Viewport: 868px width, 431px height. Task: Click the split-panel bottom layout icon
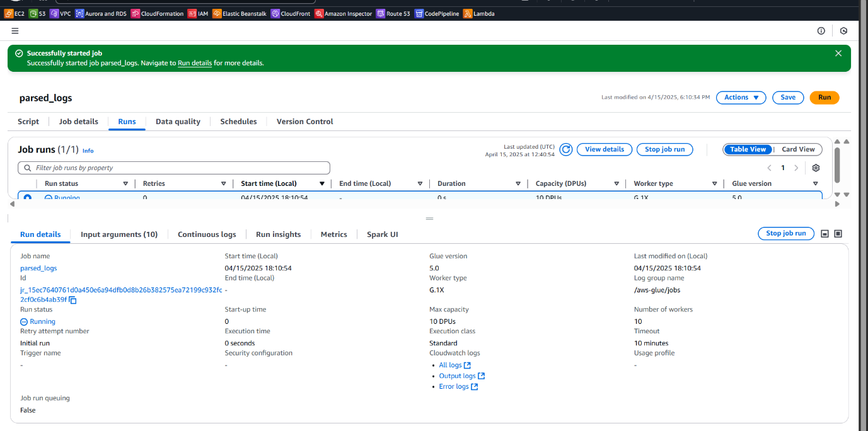(825, 234)
